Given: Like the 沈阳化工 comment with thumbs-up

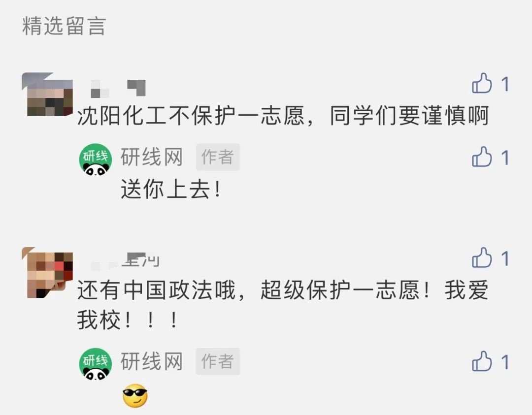Looking at the screenshot, I should tap(481, 83).
